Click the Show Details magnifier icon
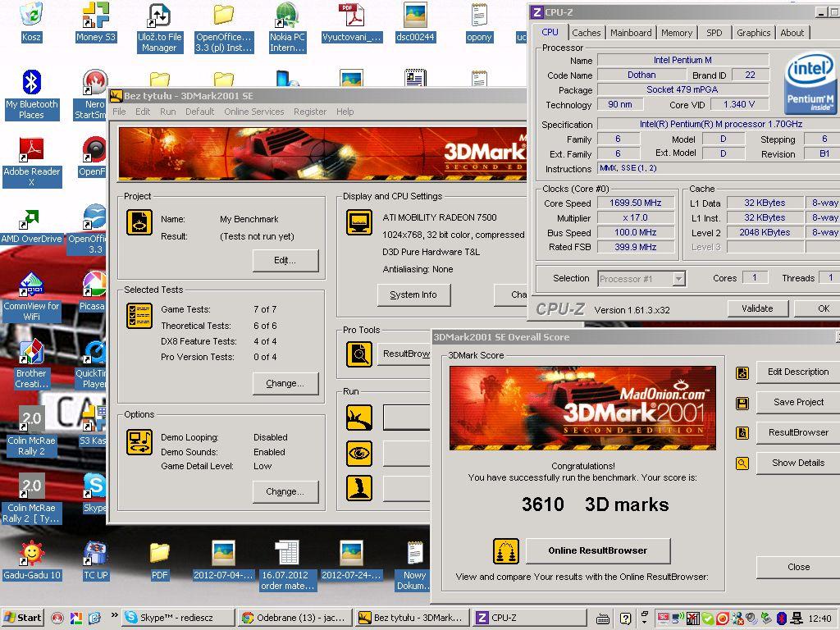840x630 pixels. click(x=742, y=463)
